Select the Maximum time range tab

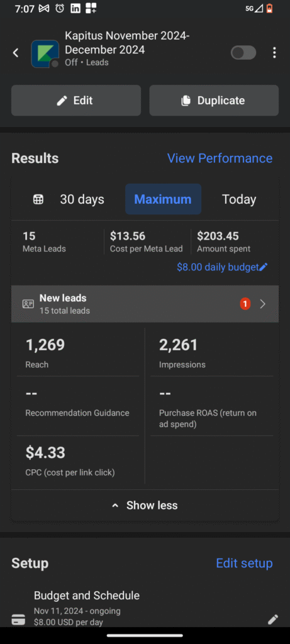click(x=163, y=199)
